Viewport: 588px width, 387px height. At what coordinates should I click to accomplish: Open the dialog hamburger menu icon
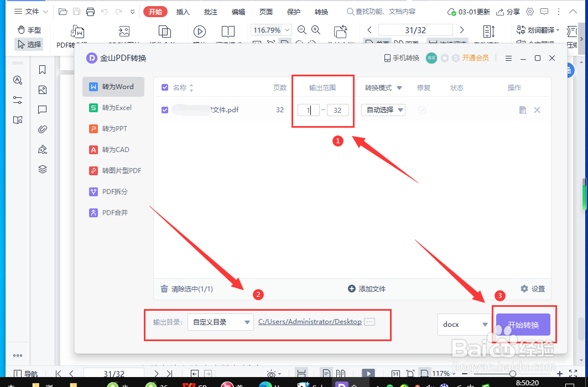point(508,59)
